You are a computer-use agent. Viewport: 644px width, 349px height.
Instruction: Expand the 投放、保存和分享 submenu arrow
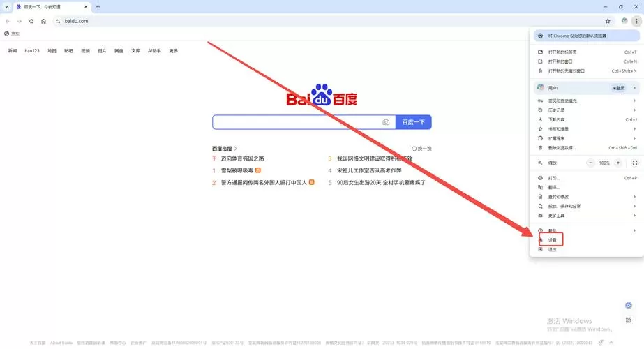(x=634, y=207)
